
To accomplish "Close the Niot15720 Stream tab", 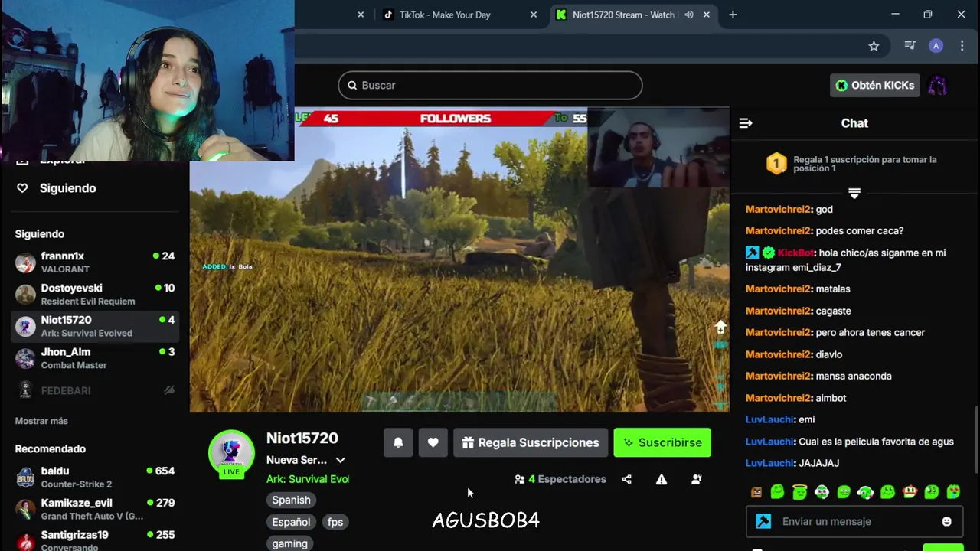I will click(707, 15).
